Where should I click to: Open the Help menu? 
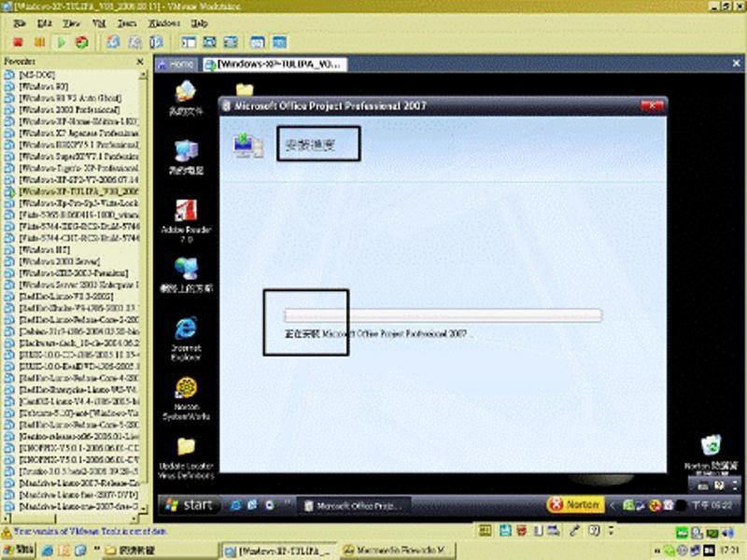tap(199, 22)
